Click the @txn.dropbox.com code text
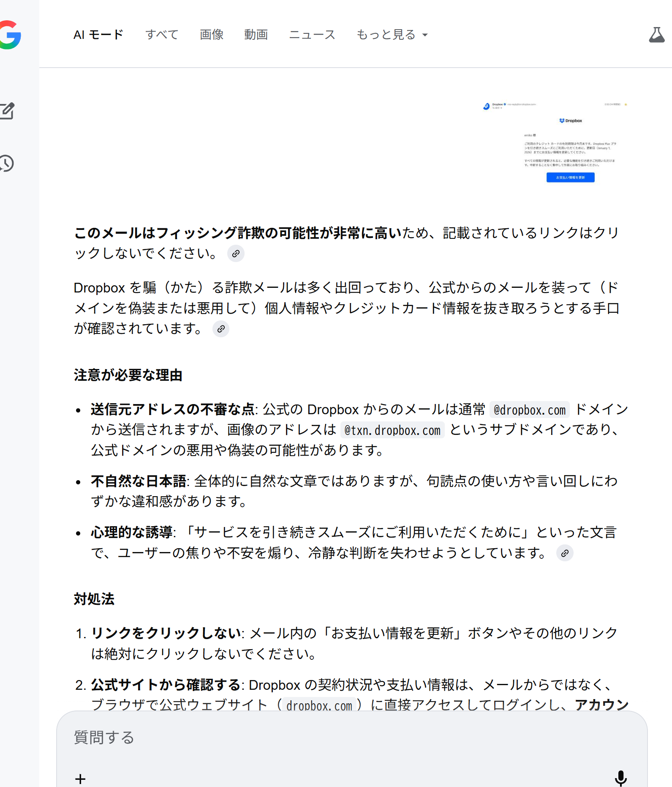 pyautogui.click(x=392, y=430)
